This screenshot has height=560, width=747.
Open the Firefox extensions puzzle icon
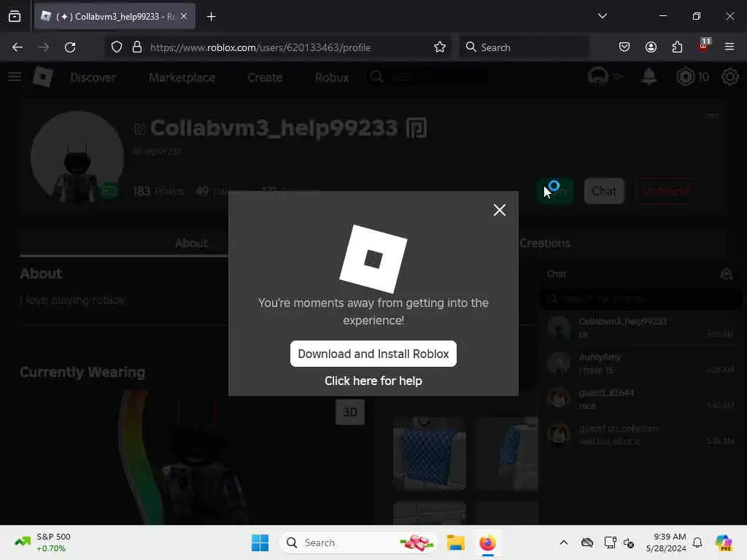(x=677, y=47)
